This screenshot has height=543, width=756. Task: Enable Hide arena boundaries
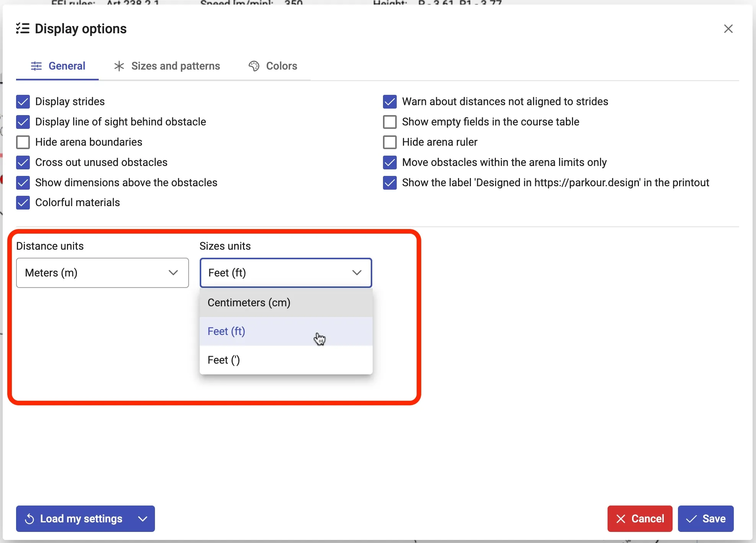coord(23,142)
